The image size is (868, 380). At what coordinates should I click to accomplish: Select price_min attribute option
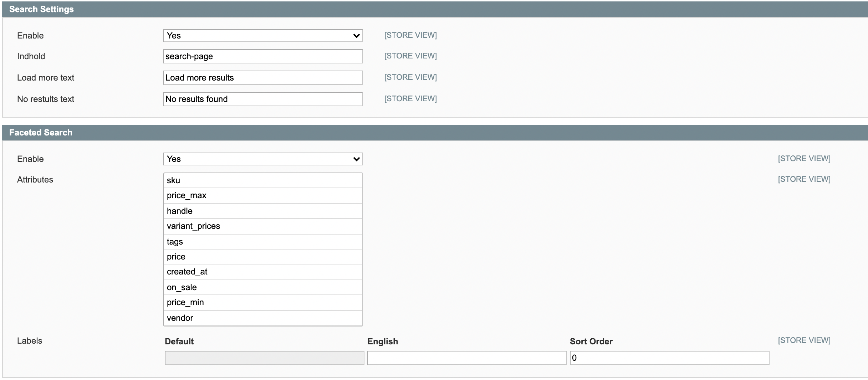(x=263, y=303)
